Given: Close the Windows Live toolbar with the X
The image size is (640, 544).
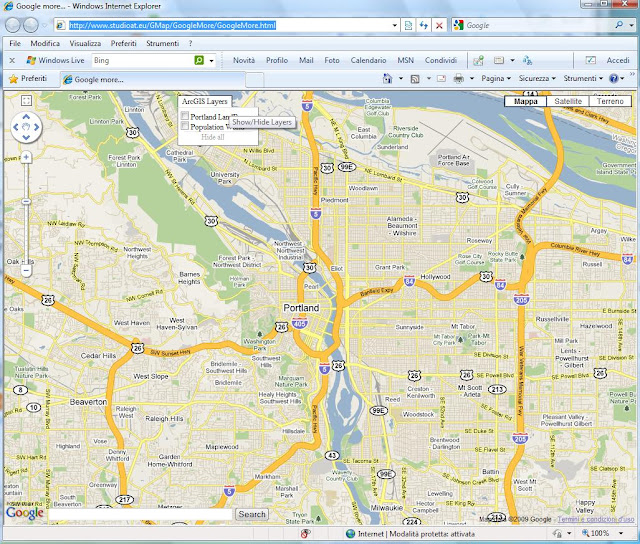Looking at the screenshot, I should tap(12, 60).
